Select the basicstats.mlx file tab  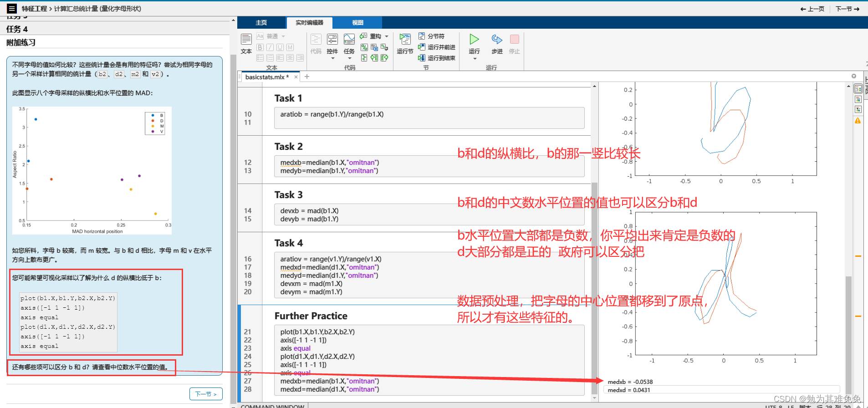click(267, 77)
